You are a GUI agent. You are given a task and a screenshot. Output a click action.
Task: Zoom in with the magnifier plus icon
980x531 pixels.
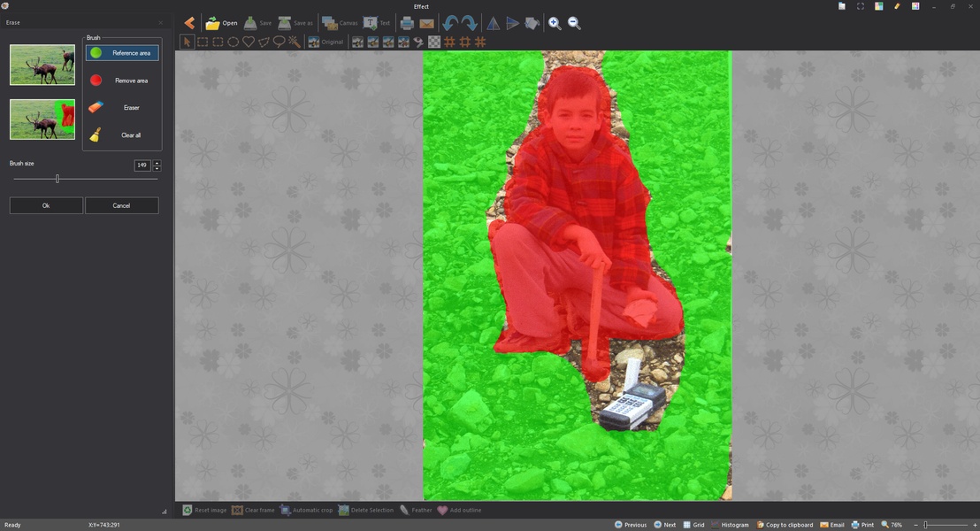555,23
